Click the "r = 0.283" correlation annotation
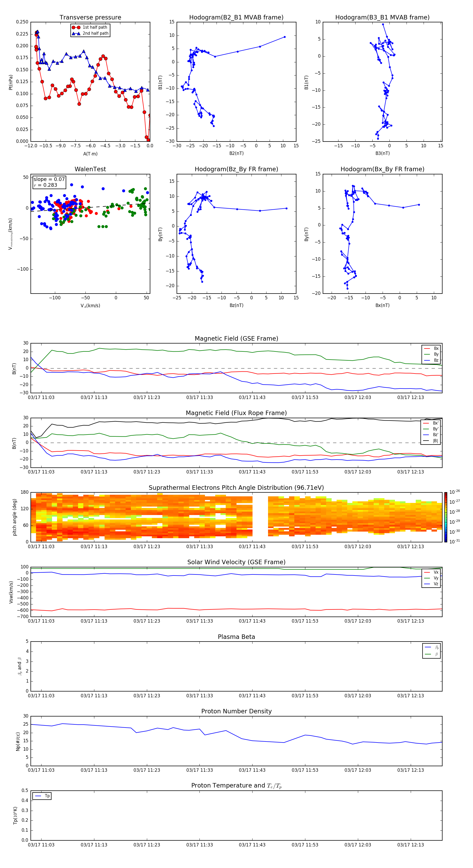This screenshot has height=868, width=473. (45, 185)
